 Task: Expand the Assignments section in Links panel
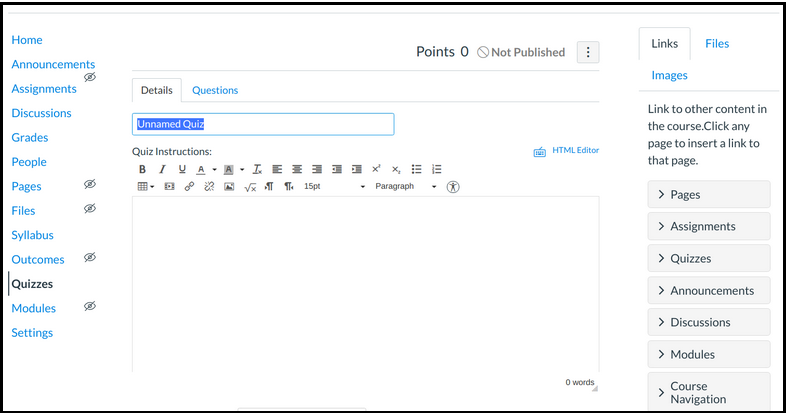708,226
